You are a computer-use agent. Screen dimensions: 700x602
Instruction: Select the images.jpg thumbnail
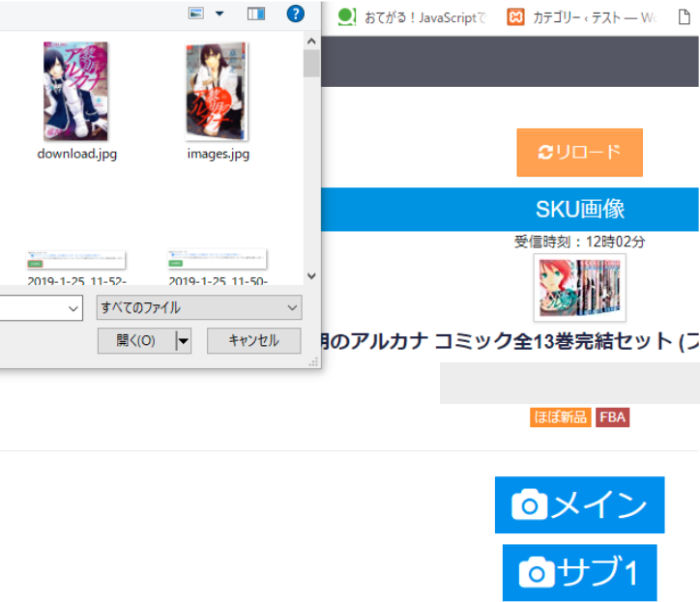pos(217,91)
